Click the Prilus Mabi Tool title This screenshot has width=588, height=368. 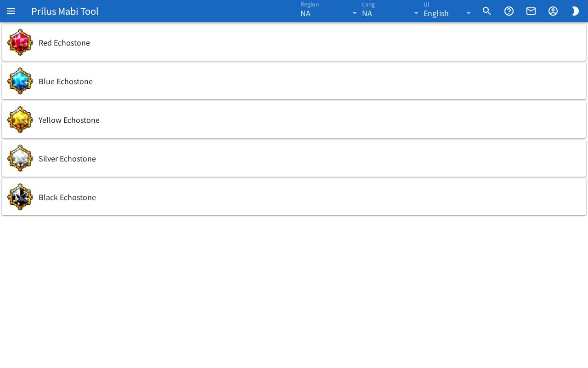pos(65,11)
